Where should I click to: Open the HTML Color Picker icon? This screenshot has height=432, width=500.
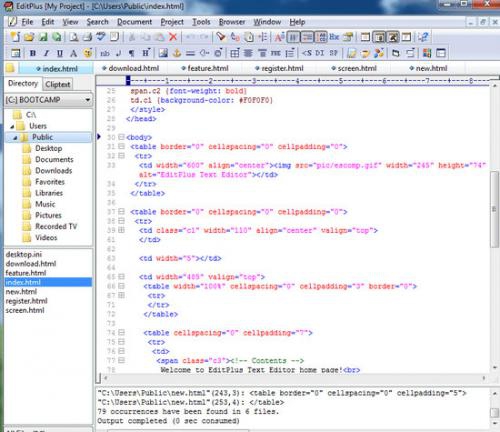tap(427, 53)
